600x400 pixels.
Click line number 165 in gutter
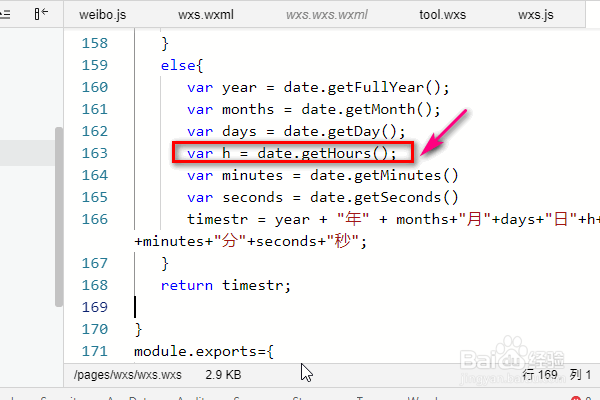pyautogui.click(x=95, y=197)
